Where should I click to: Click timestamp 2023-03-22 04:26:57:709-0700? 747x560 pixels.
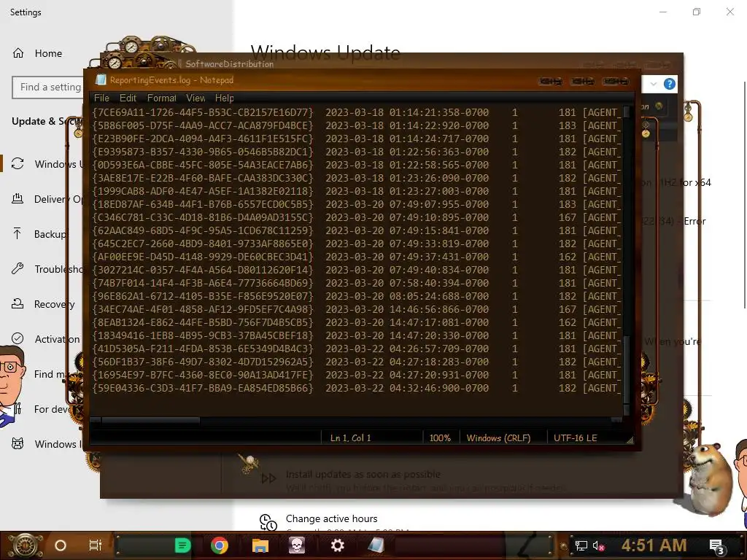pyautogui.click(x=407, y=349)
